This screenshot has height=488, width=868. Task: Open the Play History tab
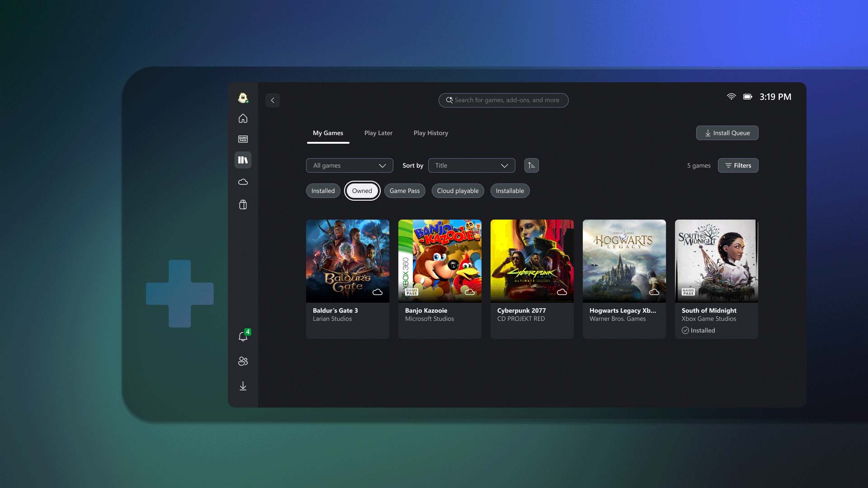click(x=430, y=133)
